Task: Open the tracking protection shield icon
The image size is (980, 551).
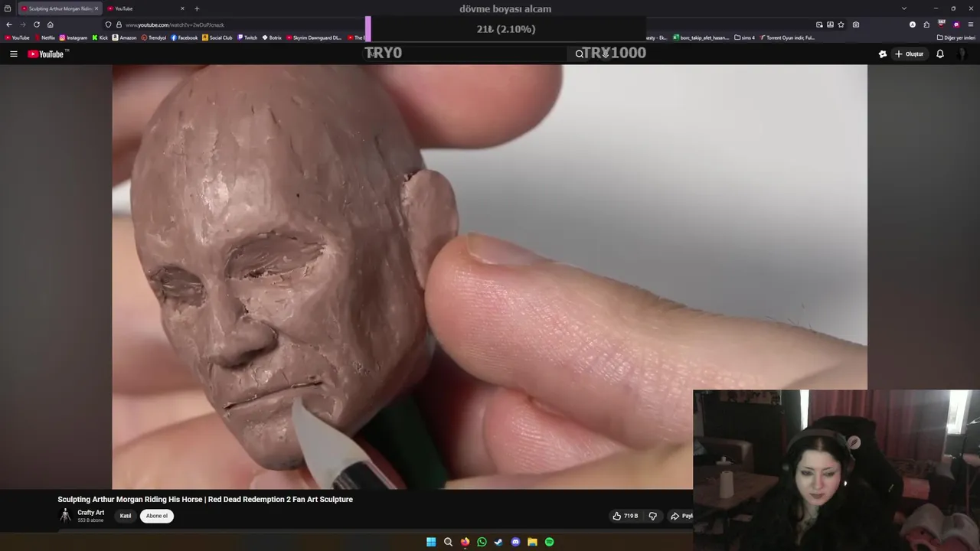Action: (108, 24)
